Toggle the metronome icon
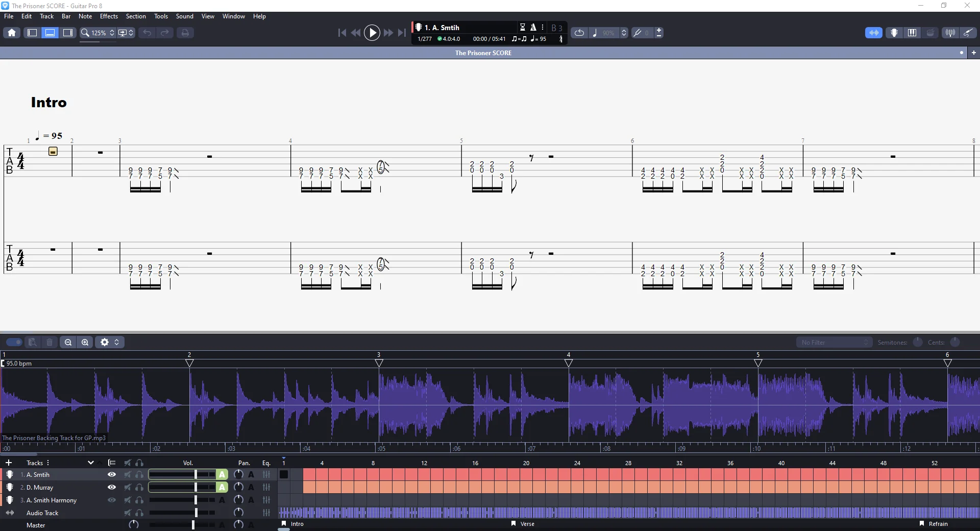Image resolution: width=980 pixels, height=531 pixels. tap(533, 28)
